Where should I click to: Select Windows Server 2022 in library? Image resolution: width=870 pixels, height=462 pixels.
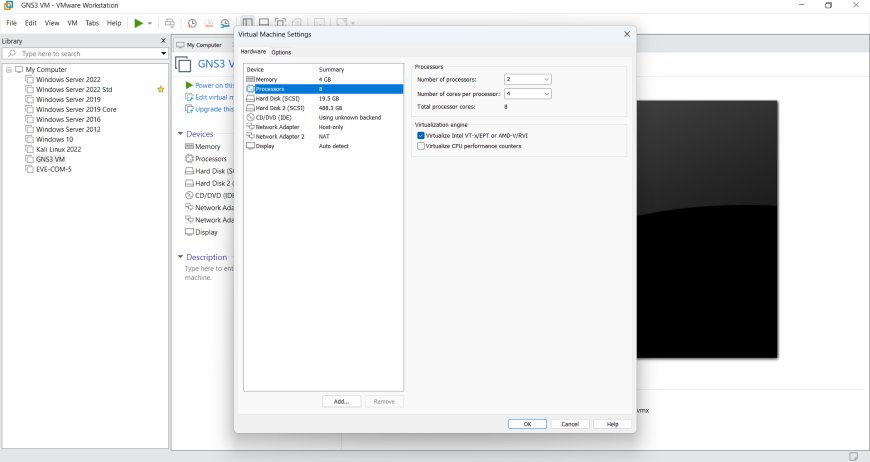[x=68, y=79]
